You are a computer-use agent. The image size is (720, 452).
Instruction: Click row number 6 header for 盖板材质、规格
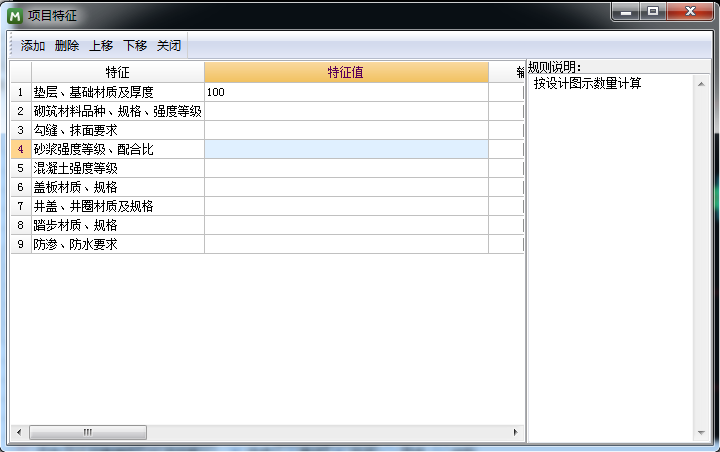(20, 187)
